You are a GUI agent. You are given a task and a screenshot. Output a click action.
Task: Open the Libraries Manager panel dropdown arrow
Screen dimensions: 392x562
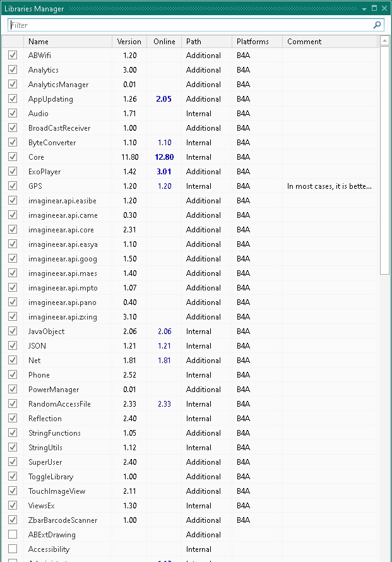[x=364, y=9]
